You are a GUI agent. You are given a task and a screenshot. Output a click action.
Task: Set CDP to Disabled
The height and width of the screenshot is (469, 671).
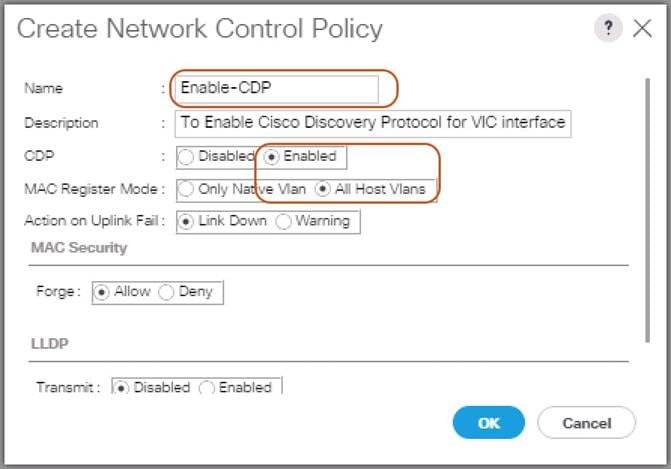(x=186, y=156)
